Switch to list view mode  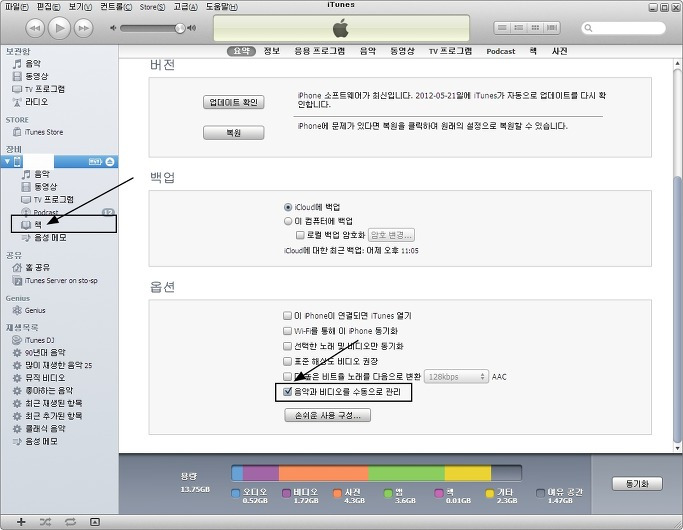[502, 28]
